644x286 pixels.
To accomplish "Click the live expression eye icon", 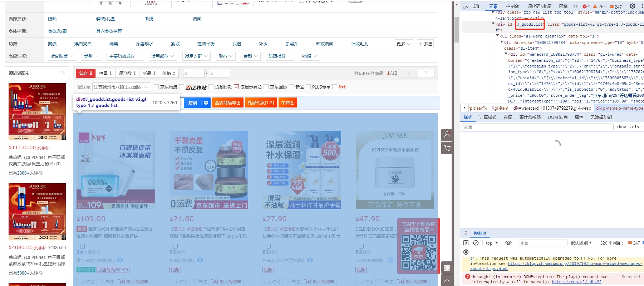I will pos(508,243).
